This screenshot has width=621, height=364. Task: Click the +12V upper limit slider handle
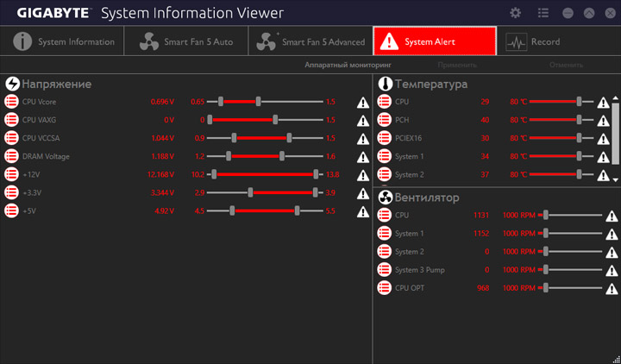[x=316, y=175]
